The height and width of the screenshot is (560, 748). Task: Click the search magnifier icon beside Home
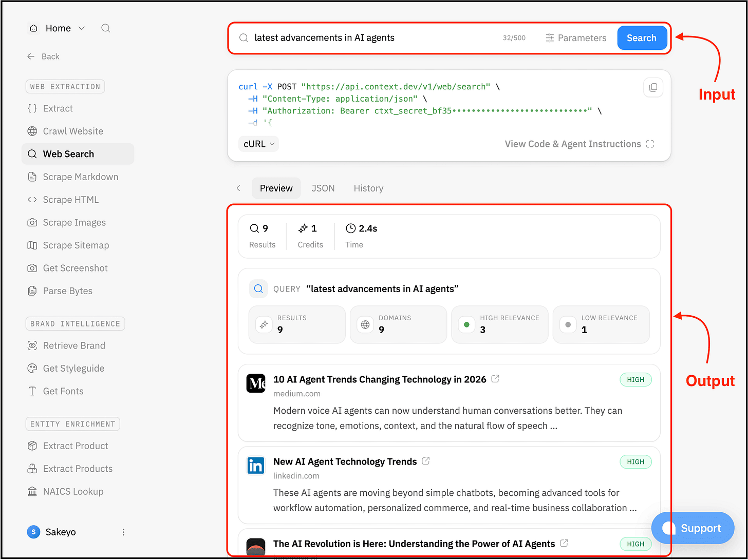coord(105,28)
